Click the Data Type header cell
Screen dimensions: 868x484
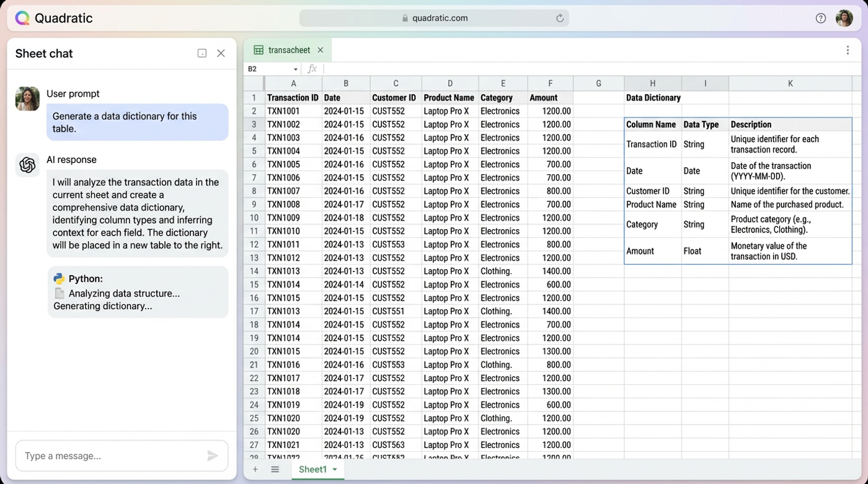click(705, 125)
